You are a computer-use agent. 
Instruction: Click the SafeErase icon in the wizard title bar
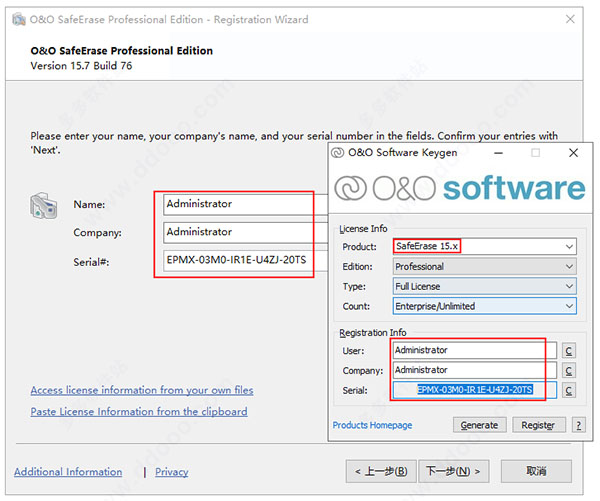point(18,19)
